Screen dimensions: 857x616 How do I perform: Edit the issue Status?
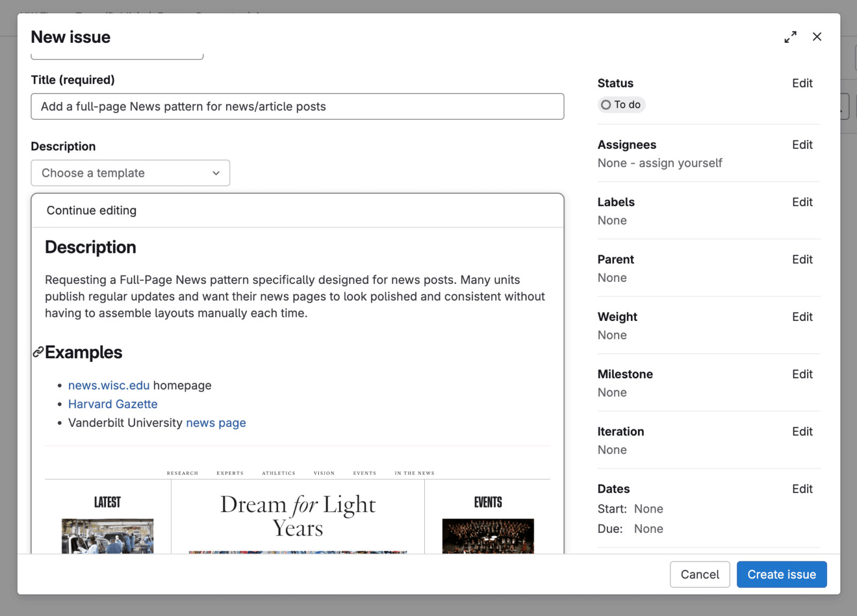pos(802,83)
